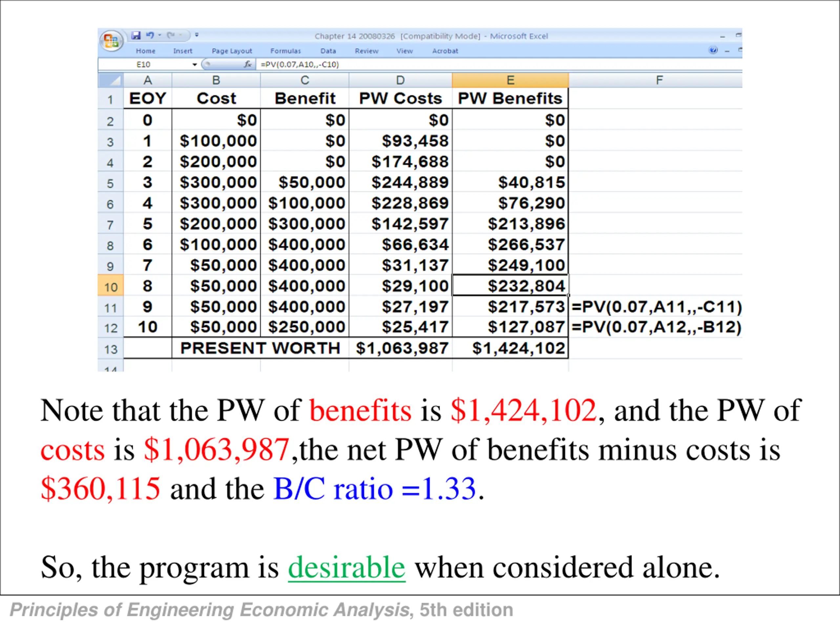Expand the Name Box dropdown arrow

point(195,65)
